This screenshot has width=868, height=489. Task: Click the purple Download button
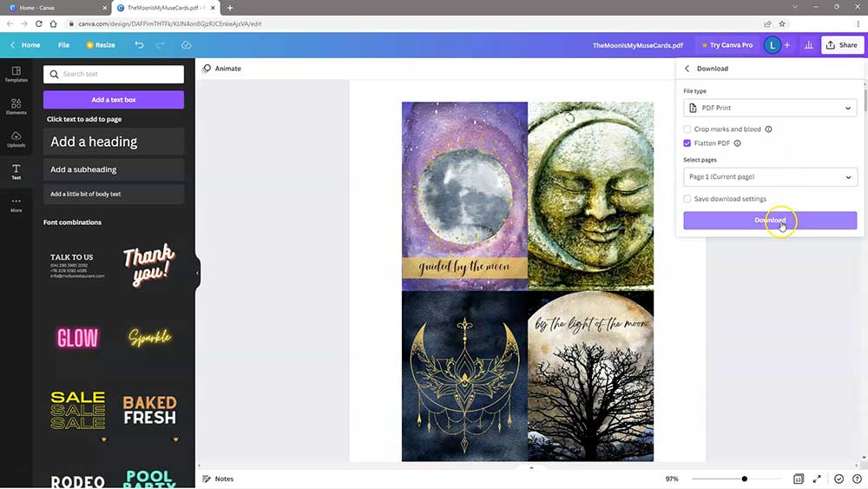tap(770, 221)
